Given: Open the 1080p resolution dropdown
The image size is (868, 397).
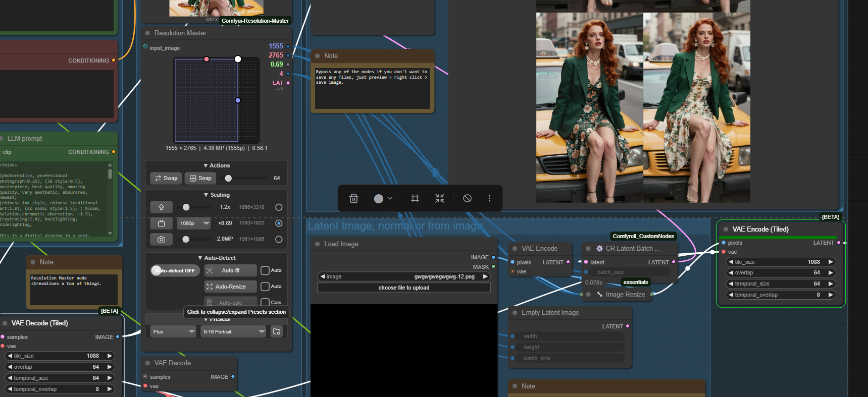Looking at the screenshot, I should click(193, 223).
